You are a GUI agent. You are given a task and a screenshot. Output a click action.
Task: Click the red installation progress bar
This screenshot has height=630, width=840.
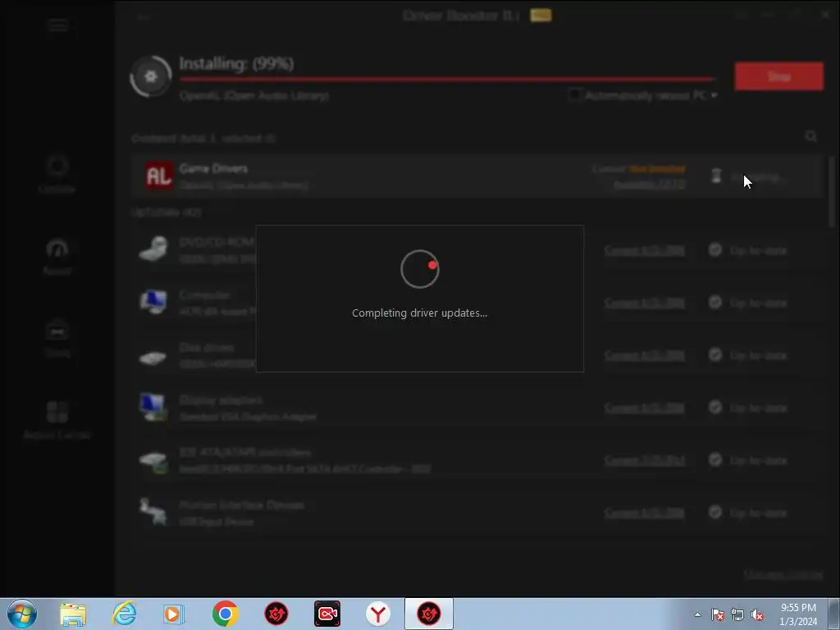447,79
